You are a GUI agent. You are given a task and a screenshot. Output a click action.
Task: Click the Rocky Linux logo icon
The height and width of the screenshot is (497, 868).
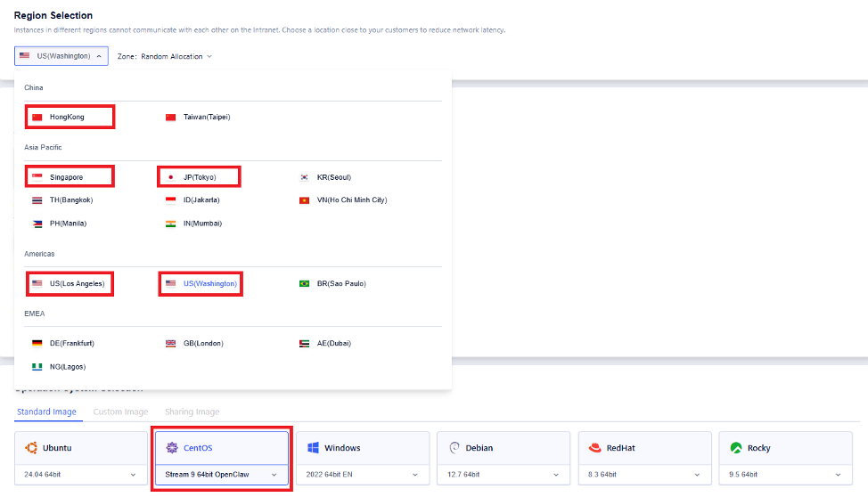736,448
